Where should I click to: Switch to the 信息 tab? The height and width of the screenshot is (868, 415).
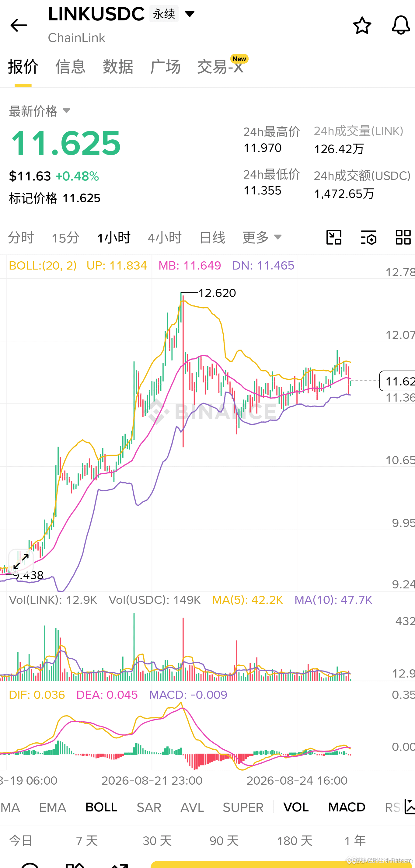[x=70, y=66]
